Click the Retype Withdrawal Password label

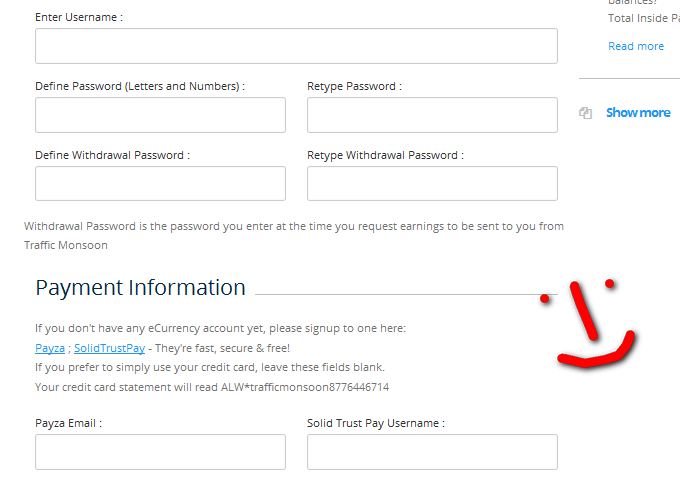coord(385,155)
